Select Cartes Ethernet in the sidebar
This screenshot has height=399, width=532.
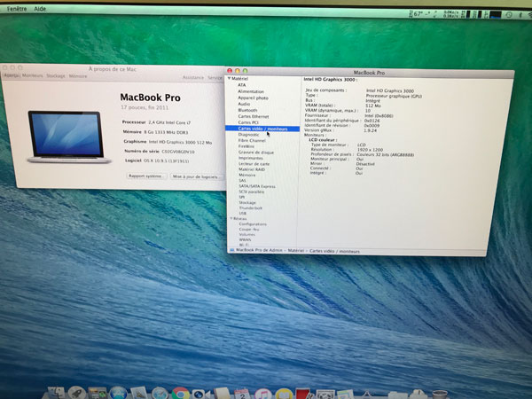coord(254,116)
